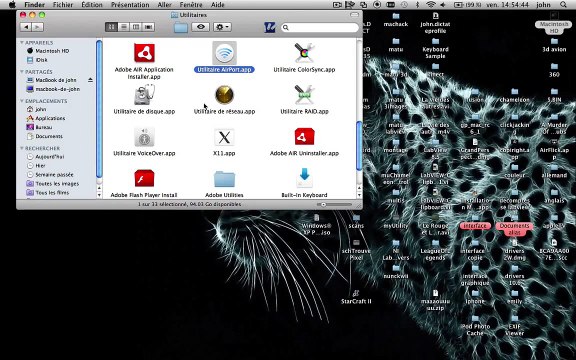This screenshot has width=576, height=360.
Task: Open the Finder application menu
Action: coord(35,5)
